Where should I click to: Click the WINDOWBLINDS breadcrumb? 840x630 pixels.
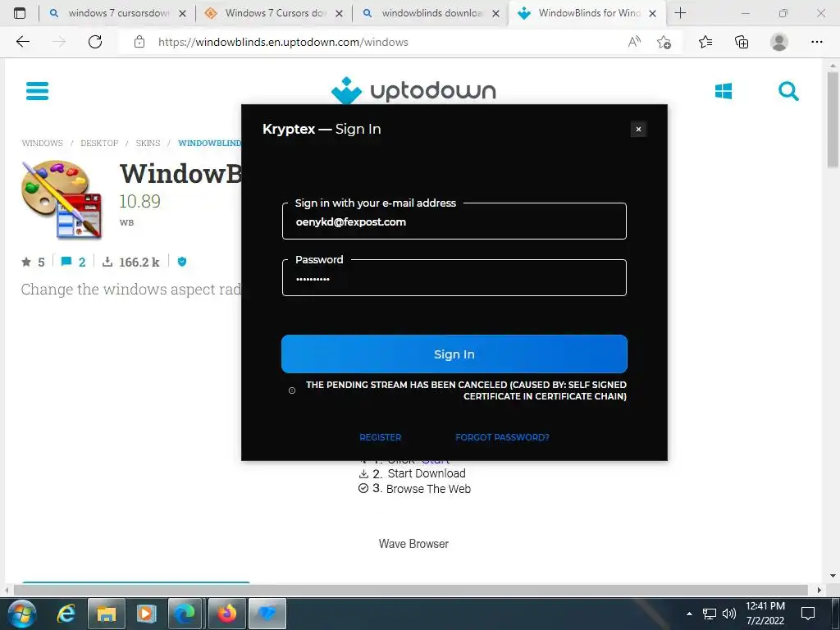(209, 143)
